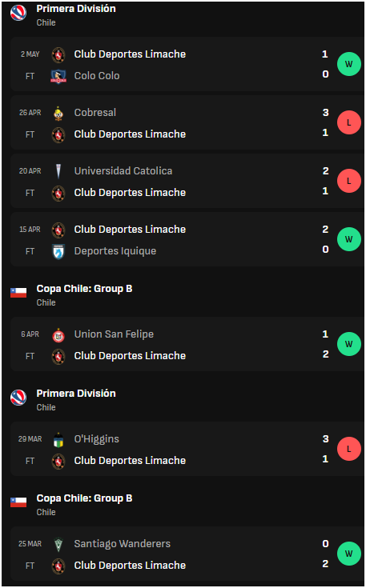Select the green W badge for Colo Colo match
The width and height of the screenshot is (366, 588).
point(348,64)
